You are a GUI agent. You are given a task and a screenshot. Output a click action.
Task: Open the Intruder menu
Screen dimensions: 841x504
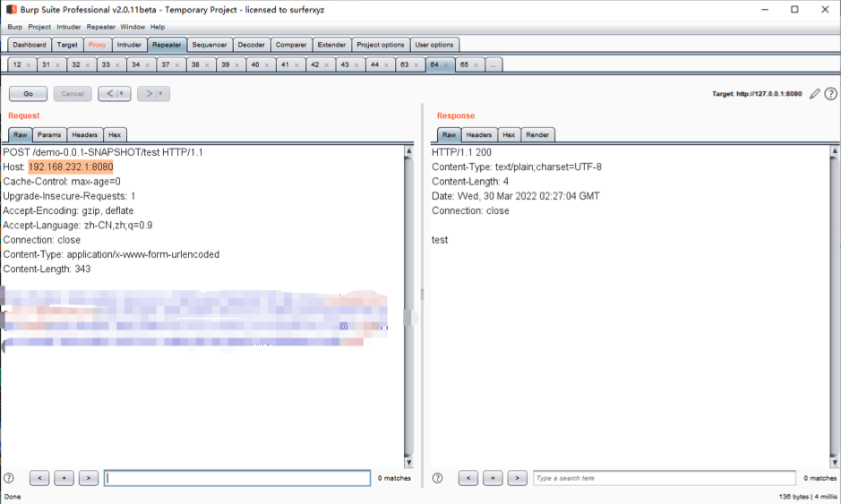[69, 27]
